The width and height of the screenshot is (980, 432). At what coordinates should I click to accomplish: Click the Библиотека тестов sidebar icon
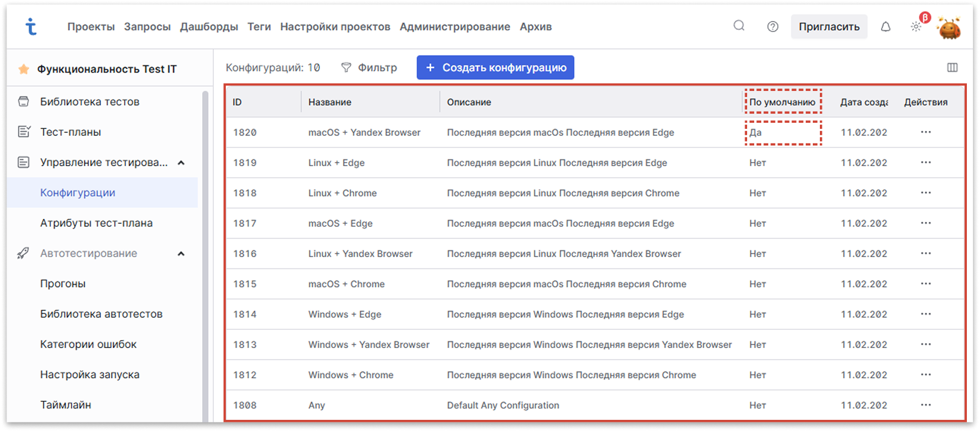[23, 102]
